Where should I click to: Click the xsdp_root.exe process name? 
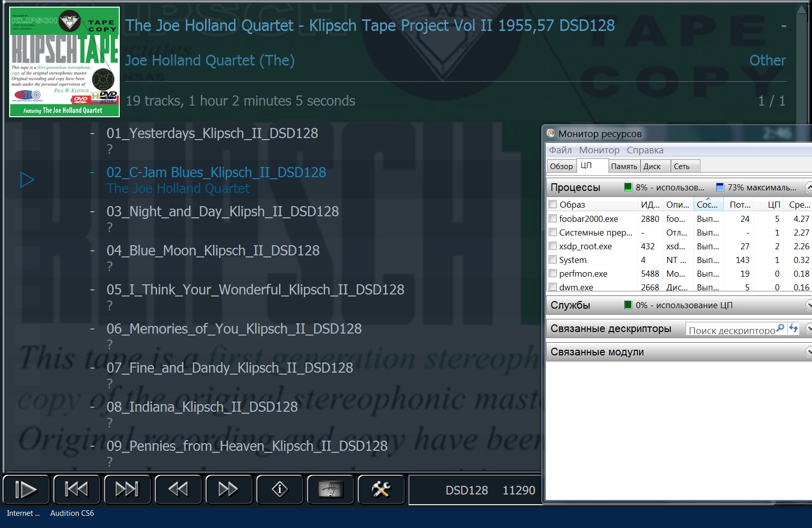[x=586, y=246]
